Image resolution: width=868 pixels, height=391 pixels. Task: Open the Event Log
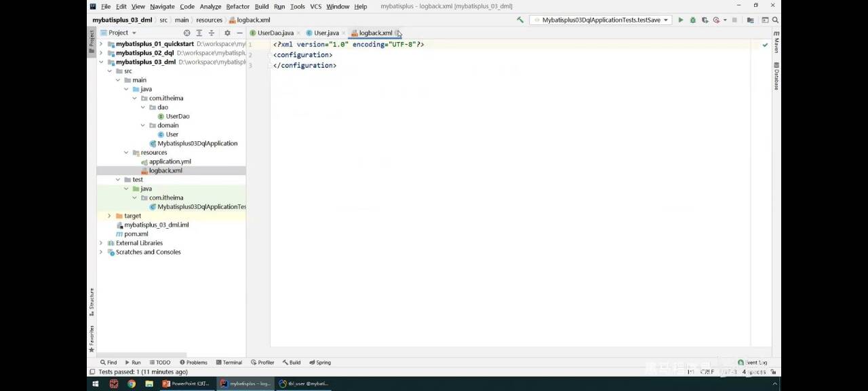(x=752, y=362)
